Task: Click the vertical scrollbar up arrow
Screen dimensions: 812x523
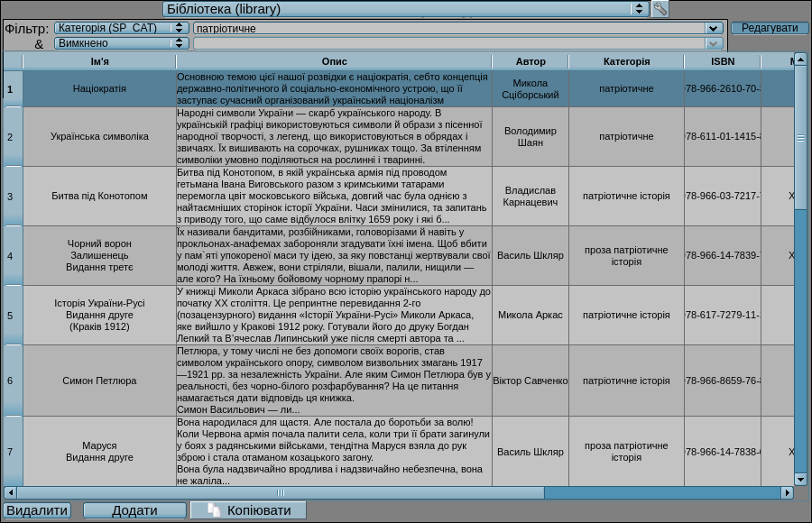Action: [800, 59]
